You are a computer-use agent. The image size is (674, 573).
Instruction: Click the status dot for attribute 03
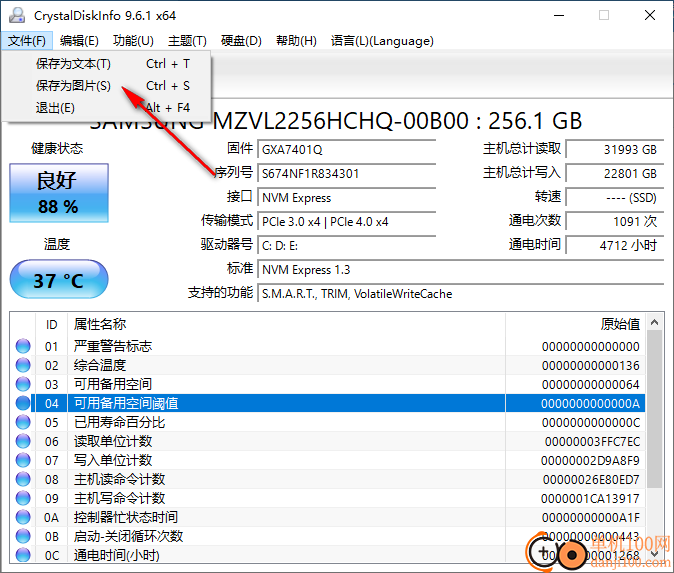pos(23,384)
